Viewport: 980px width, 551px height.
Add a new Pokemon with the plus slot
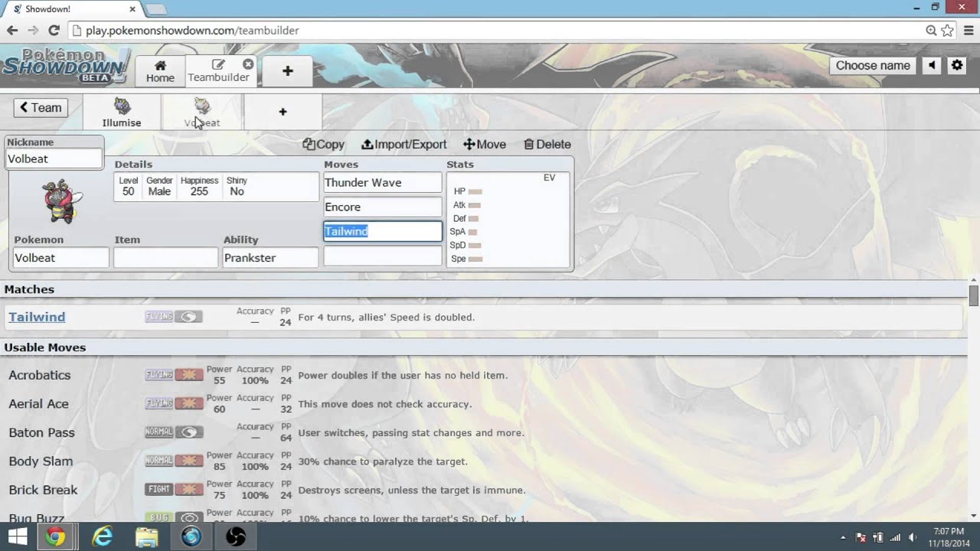(x=283, y=112)
